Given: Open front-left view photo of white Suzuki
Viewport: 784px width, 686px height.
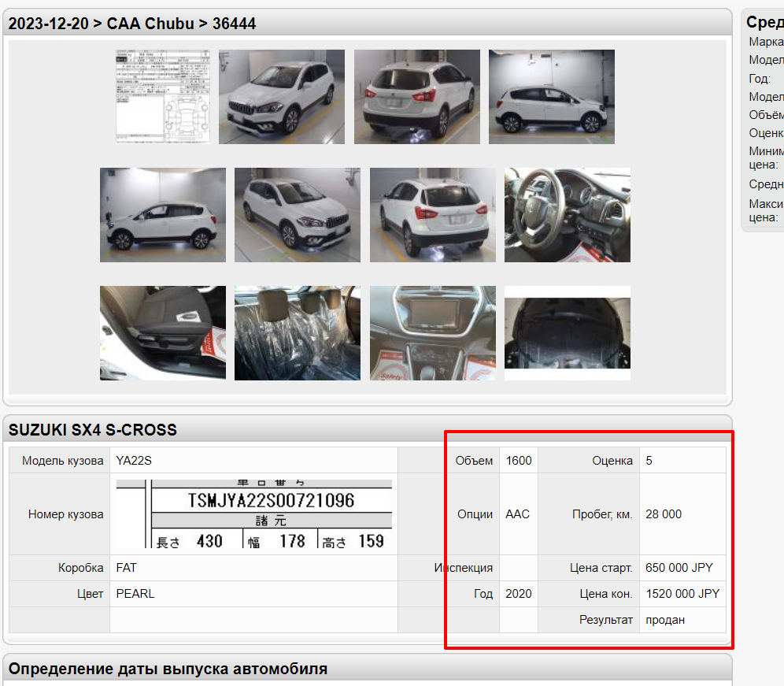Looking at the screenshot, I should [x=282, y=97].
